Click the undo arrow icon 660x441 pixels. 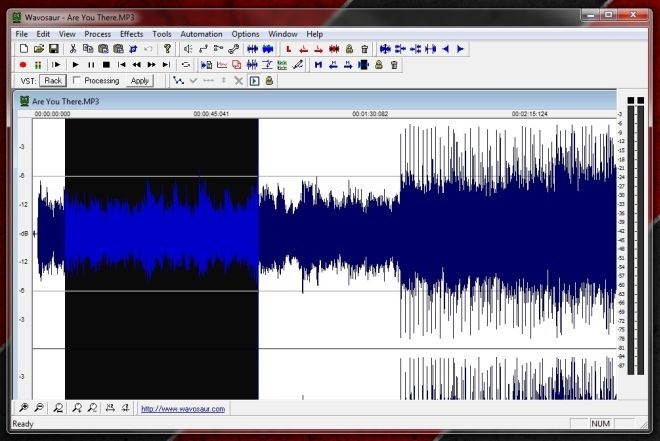[148, 49]
